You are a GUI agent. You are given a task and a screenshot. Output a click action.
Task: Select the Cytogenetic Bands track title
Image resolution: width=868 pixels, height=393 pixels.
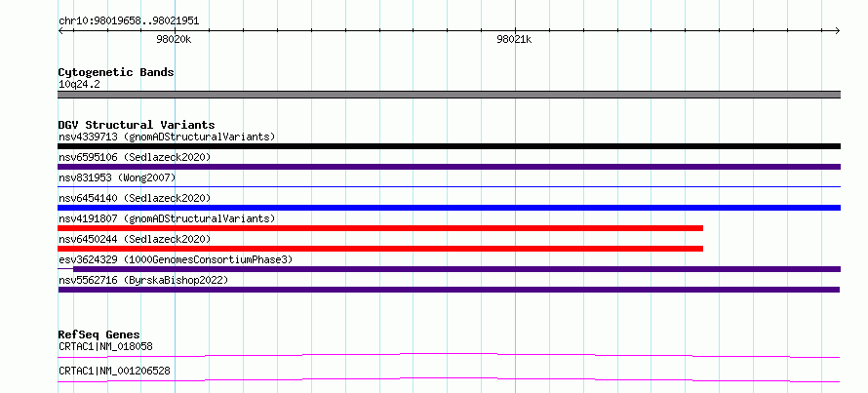(116, 72)
